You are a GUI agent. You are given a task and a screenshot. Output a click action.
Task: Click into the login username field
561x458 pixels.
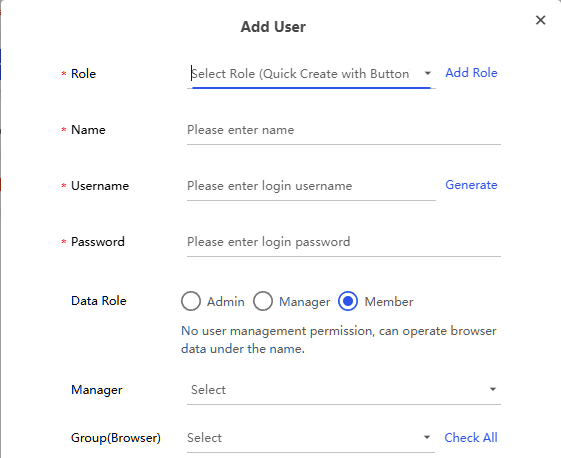tap(311, 186)
